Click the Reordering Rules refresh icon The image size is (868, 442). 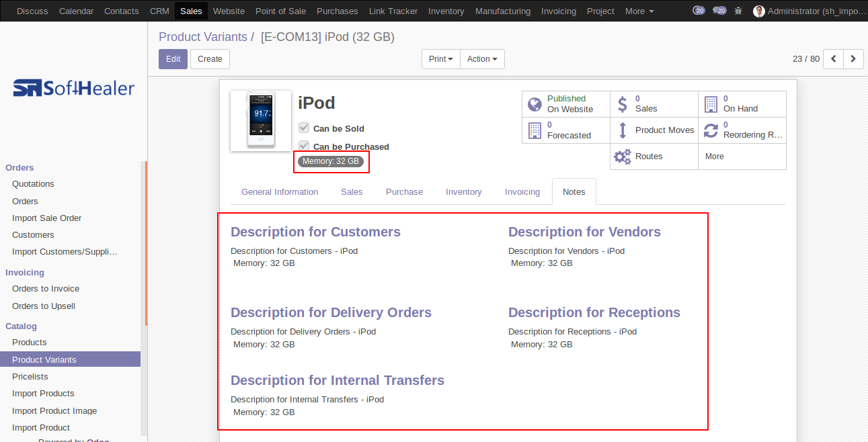[711, 130]
